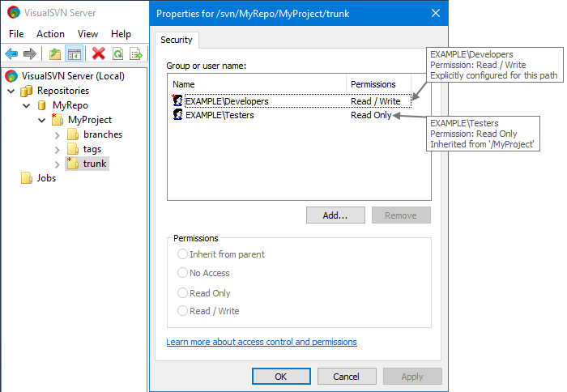Expand the branches folder node
The image size is (567, 392).
[x=58, y=135]
